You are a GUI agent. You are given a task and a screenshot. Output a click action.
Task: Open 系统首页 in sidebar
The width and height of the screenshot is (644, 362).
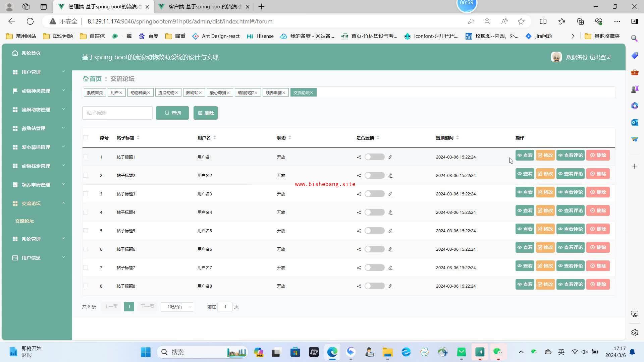pos(31,53)
